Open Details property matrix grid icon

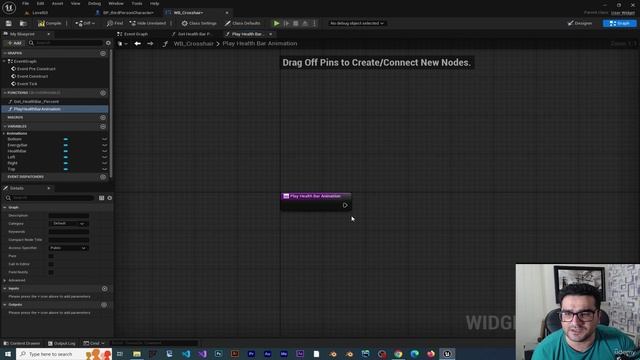101,198
